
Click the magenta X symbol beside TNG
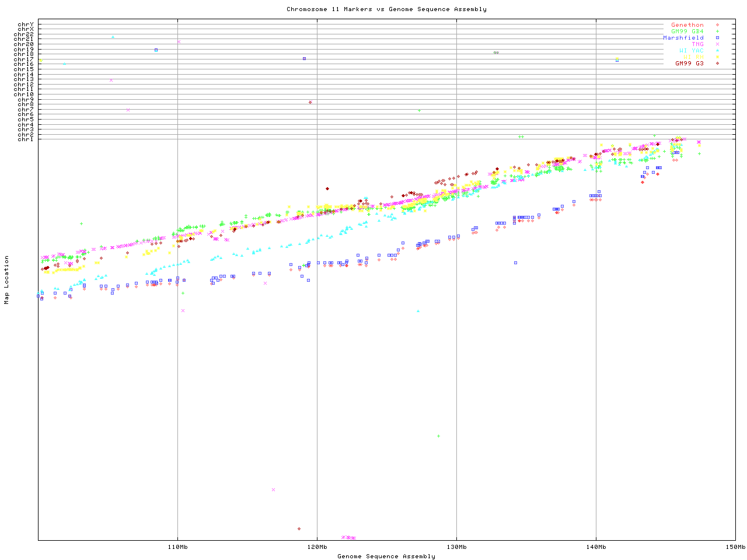coord(717,44)
